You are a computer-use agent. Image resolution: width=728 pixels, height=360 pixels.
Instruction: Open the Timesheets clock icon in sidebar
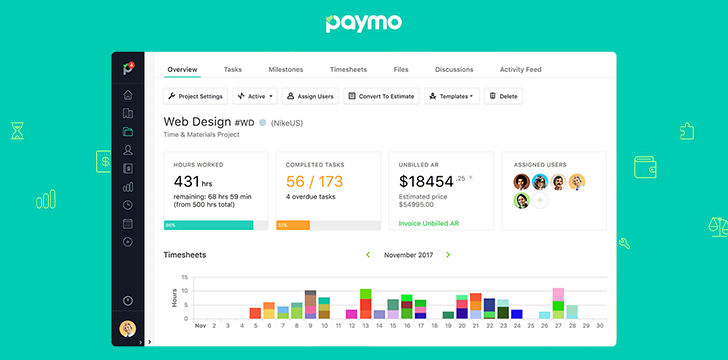pyautogui.click(x=128, y=205)
